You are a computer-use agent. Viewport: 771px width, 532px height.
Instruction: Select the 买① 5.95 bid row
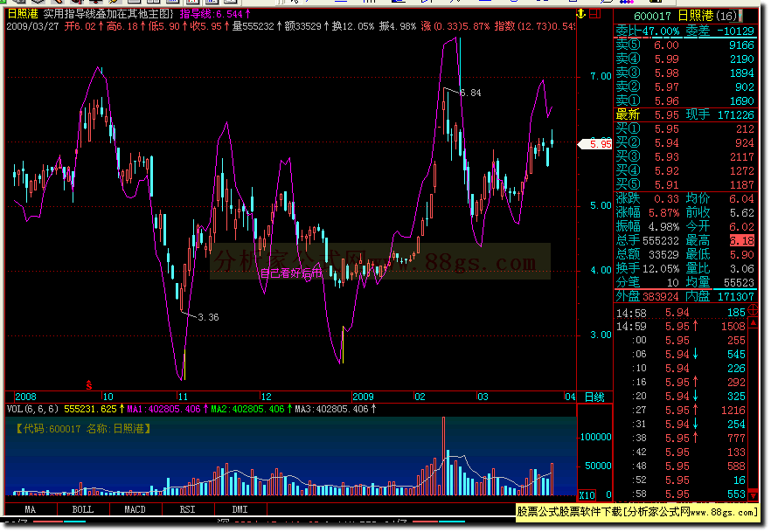pyautogui.click(x=685, y=129)
